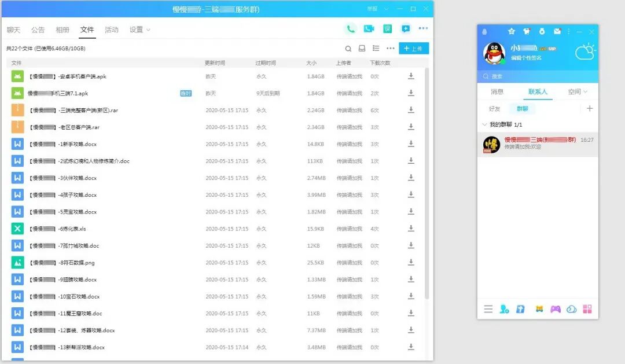
Task: Select -12套装、炼器攻略.docx file row
Action: point(215,330)
